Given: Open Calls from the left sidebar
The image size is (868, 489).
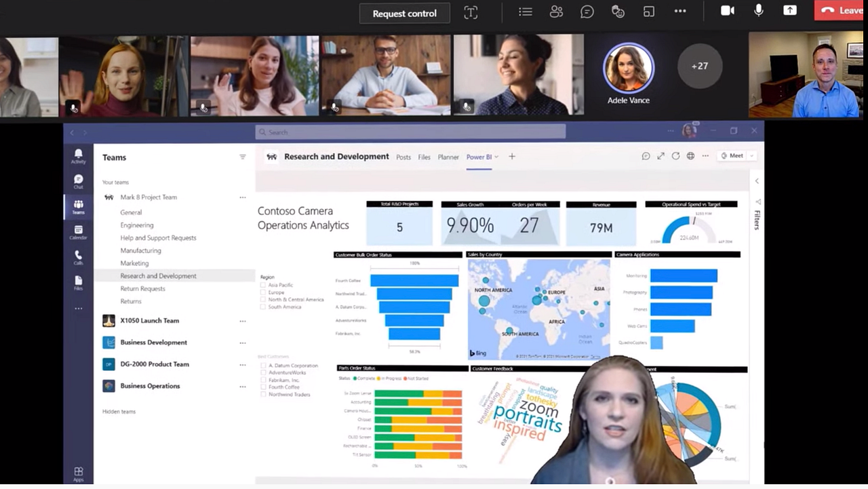Looking at the screenshot, I should click(78, 256).
